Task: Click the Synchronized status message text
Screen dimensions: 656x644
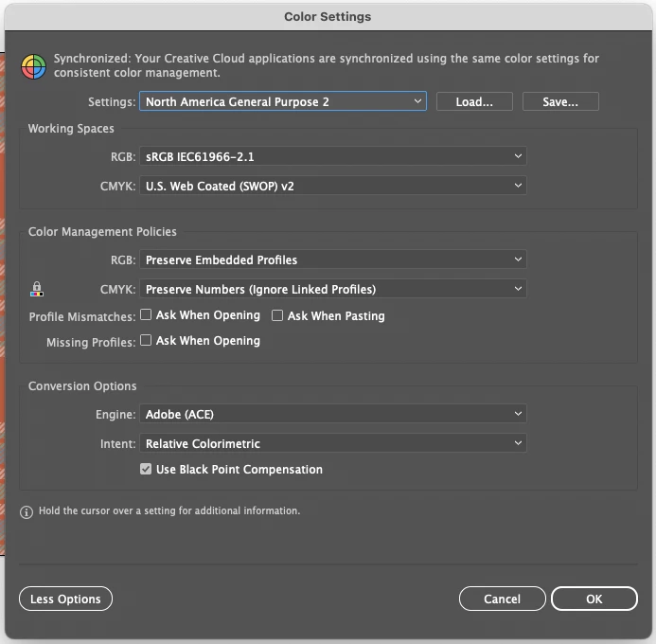Action: point(327,65)
